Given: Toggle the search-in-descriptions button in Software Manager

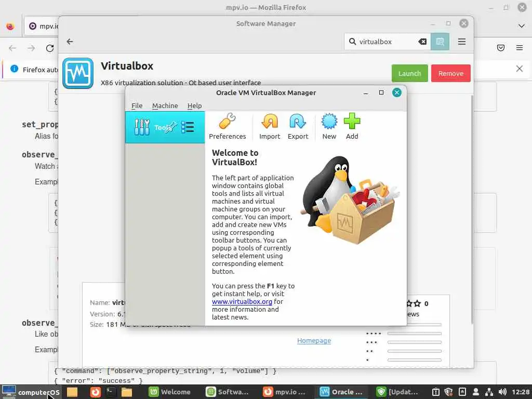Looking at the screenshot, I should coord(440,42).
